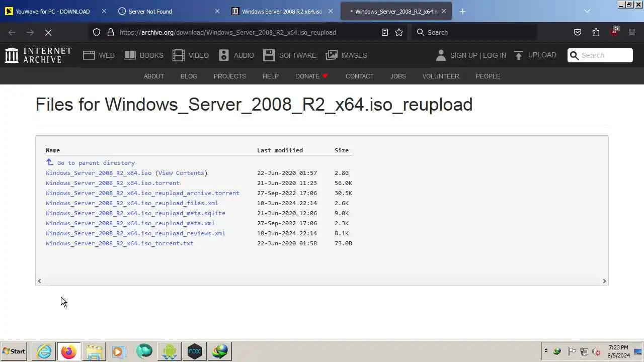Open the iso_reupload_archive.torrent link
The height and width of the screenshot is (362, 644).
pyautogui.click(x=142, y=193)
